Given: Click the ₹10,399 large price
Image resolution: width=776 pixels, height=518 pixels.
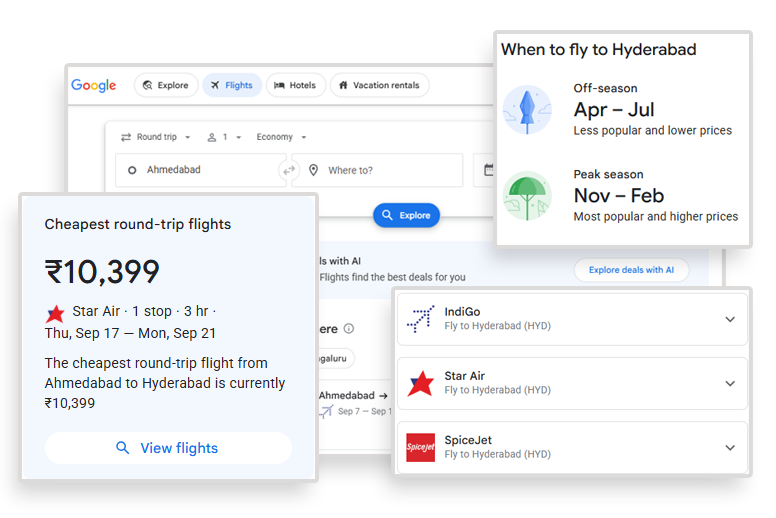Looking at the screenshot, I should [102, 272].
